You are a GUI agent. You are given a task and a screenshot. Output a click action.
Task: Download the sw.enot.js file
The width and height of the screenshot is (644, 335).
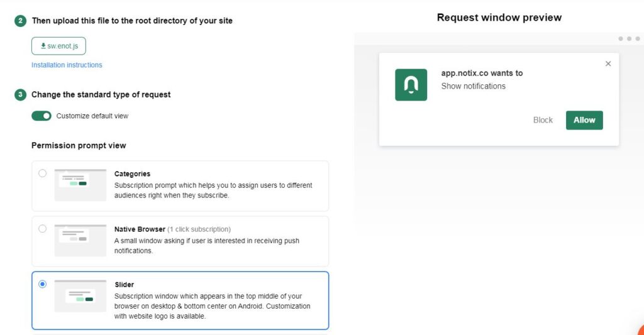tap(58, 46)
